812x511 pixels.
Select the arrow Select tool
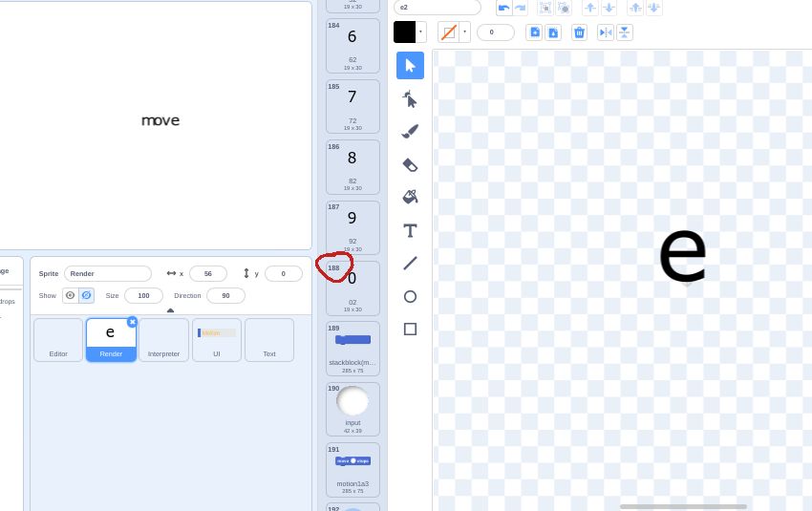410,66
